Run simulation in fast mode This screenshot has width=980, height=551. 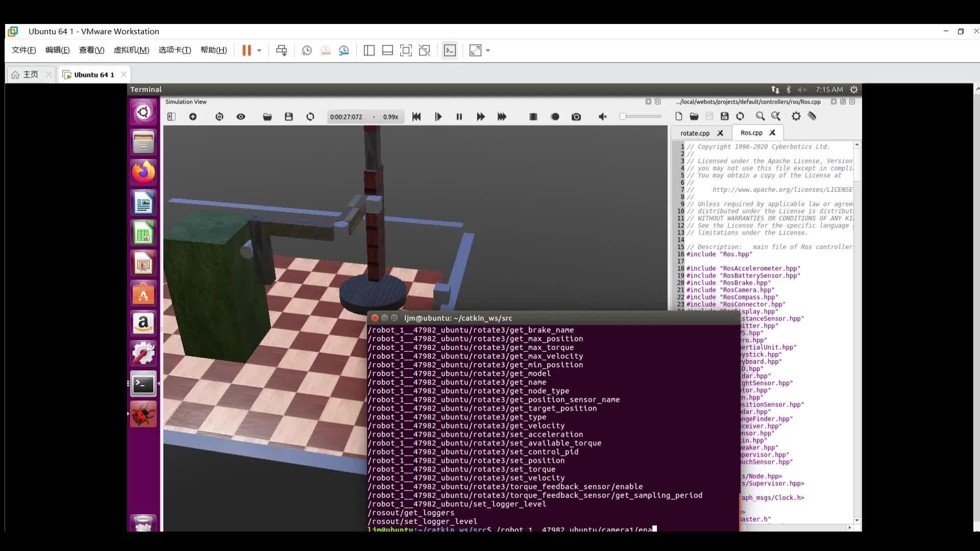click(x=502, y=117)
